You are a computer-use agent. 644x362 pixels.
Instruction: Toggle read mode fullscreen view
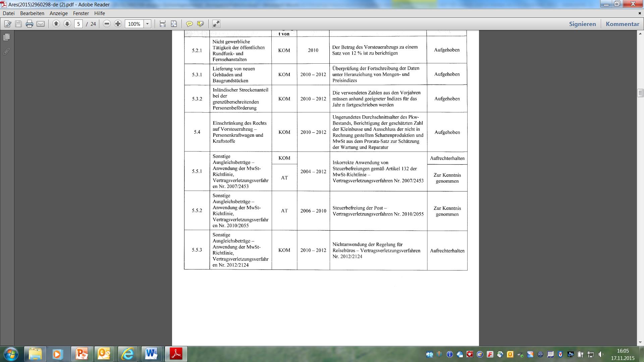pyautogui.click(x=216, y=24)
